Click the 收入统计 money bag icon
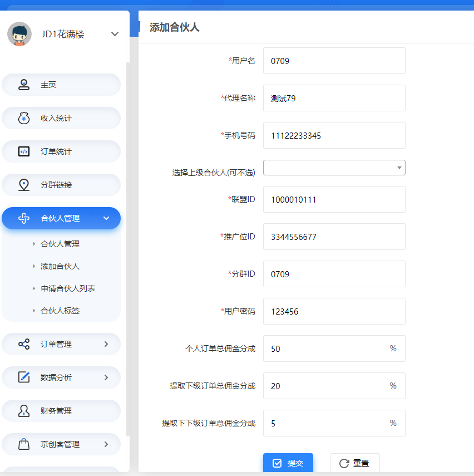The height and width of the screenshot is (476, 474). click(x=24, y=118)
